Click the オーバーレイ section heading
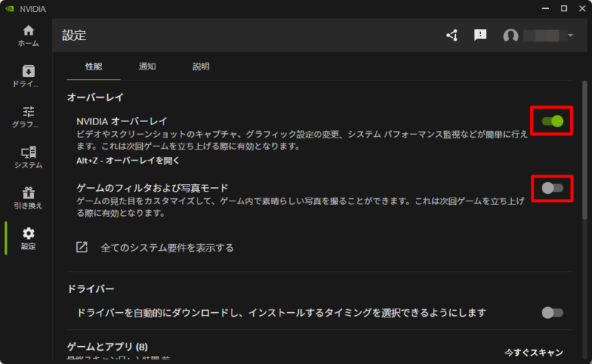Screen dimensions: 592x364 tap(95, 98)
